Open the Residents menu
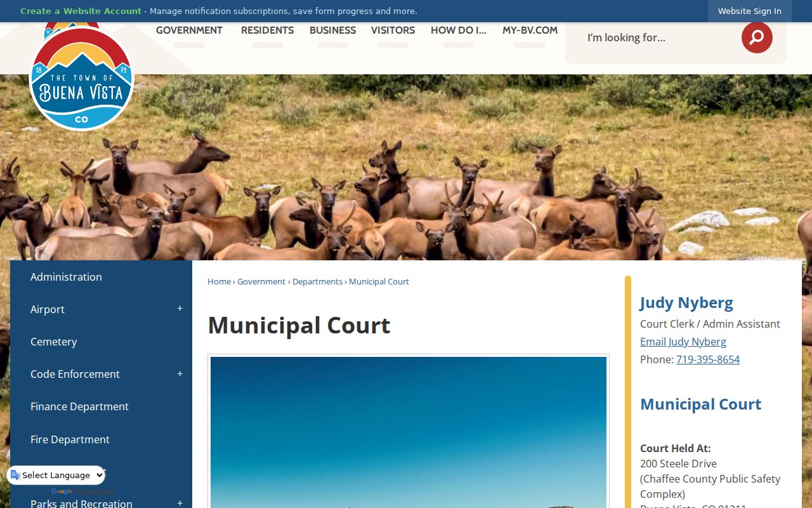This screenshot has width=812, height=508. [267, 30]
